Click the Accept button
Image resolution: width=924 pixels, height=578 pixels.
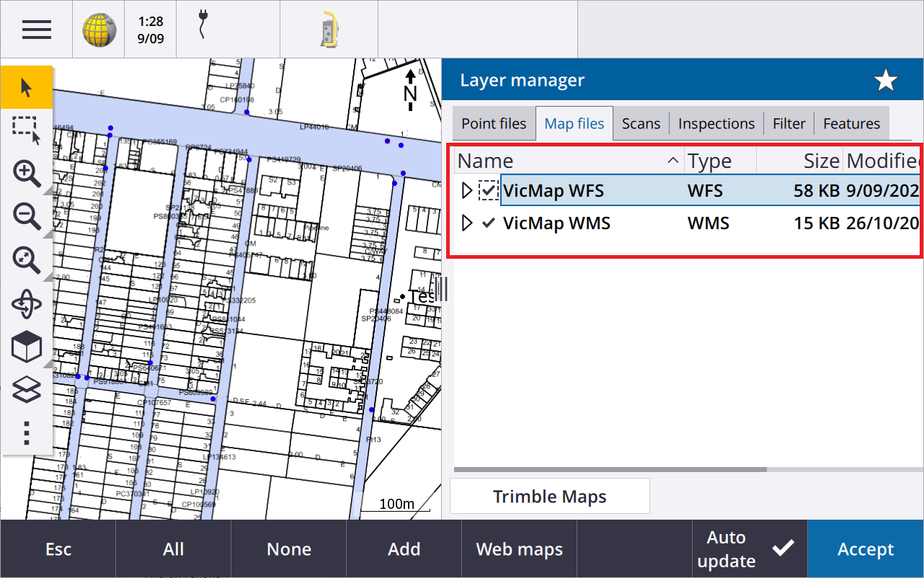click(x=866, y=549)
